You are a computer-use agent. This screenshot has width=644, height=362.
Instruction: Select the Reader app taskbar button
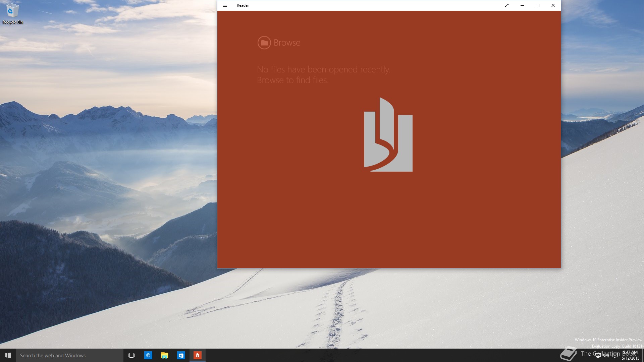pyautogui.click(x=197, y=355)
